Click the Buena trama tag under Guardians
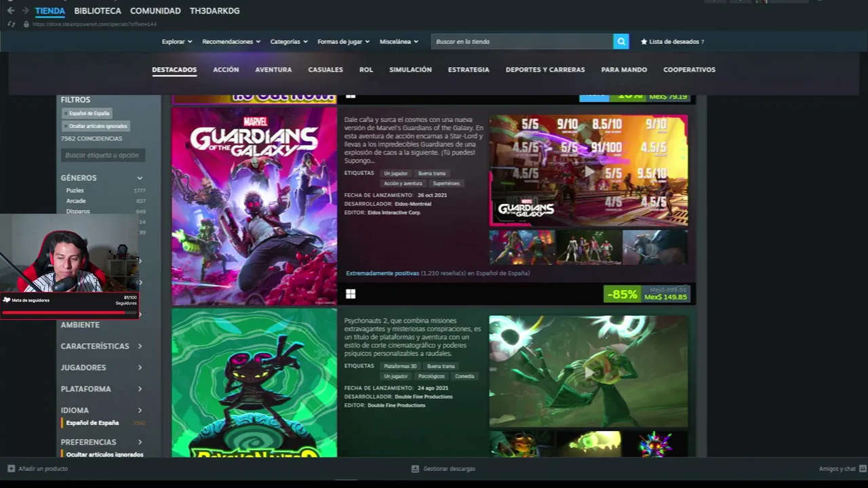 (432, 174)
